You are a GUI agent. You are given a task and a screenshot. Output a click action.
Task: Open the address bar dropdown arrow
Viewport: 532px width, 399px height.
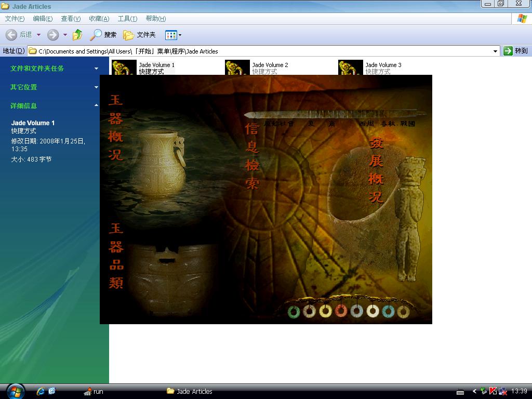tap(495, 51)
